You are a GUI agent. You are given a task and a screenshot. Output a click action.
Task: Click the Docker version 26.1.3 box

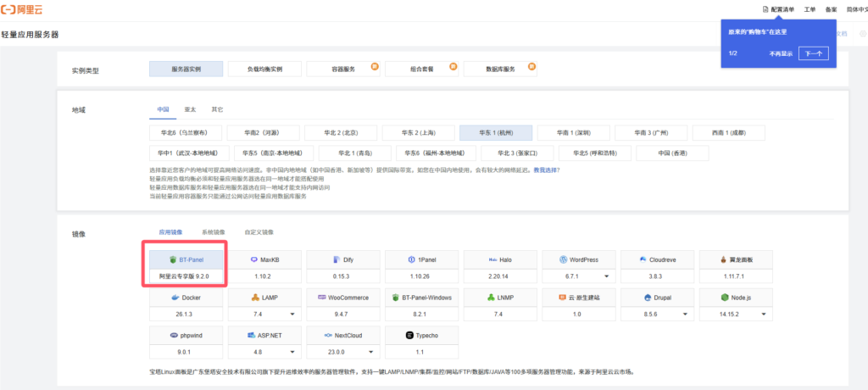click(x=186, y=314)
